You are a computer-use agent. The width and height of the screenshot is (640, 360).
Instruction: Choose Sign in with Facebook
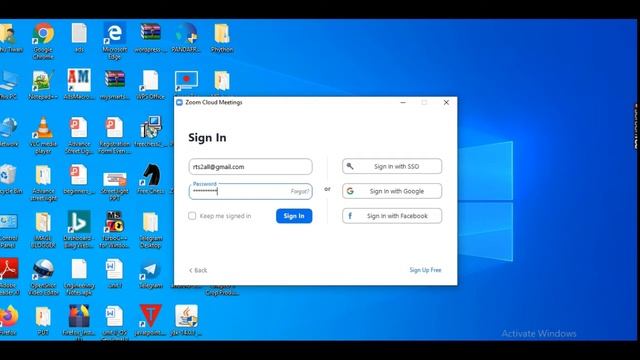coord(392,216)
